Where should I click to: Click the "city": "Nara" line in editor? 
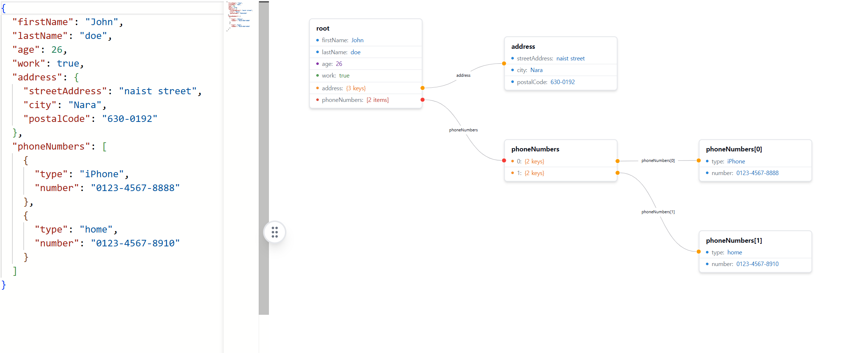click(65, 105)
